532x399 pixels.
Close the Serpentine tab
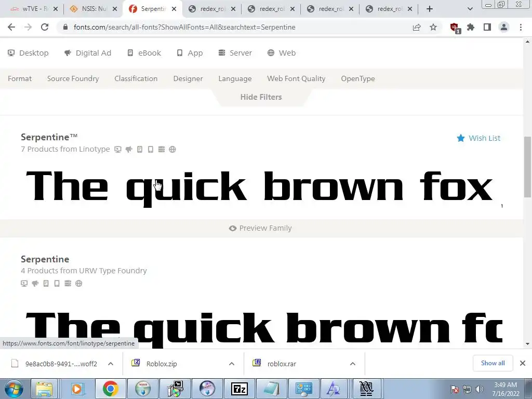pos(174,9)
